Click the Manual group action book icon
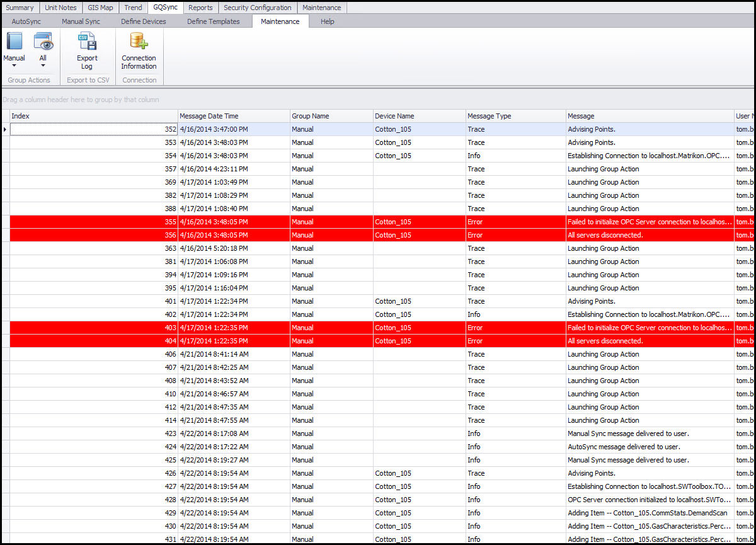The height and width of the screenshot is (545, 756). point(14,42)
